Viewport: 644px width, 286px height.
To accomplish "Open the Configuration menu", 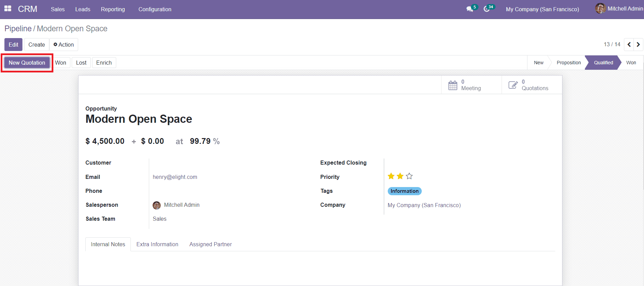I will pos(155,9).
